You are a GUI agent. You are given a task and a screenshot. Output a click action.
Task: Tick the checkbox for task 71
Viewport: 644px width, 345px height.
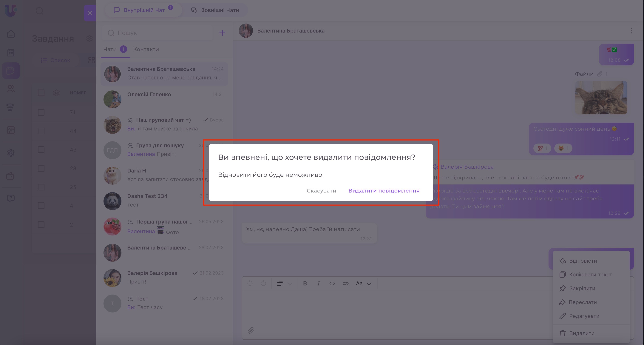(x=41, y=112)
